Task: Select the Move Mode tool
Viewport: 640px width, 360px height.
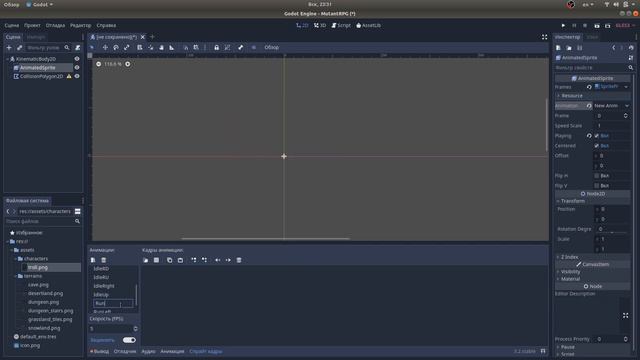Action: point(105,48)
